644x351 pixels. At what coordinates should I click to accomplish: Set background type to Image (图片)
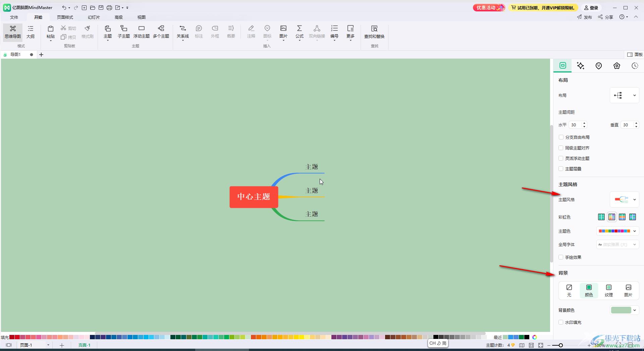pyautogui.click(x=628, y=290)
